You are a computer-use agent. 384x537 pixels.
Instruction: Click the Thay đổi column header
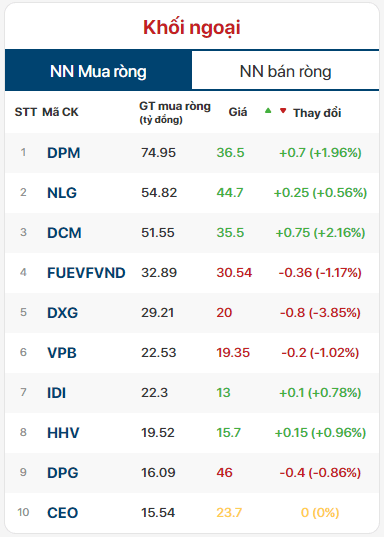(x=317, y=113)
